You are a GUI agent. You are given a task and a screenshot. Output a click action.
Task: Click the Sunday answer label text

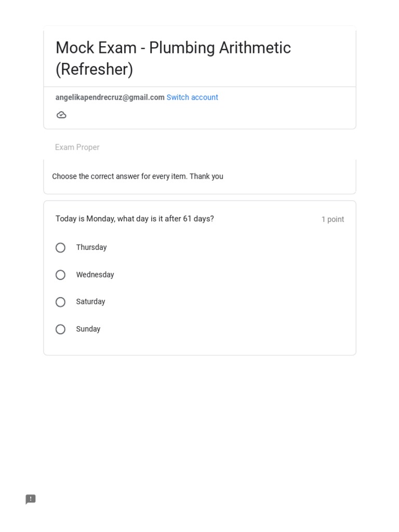pos(88,329)
